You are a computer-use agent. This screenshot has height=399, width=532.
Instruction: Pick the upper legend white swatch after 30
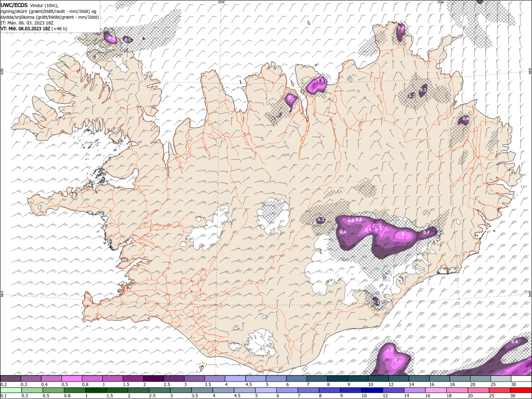coord(521,379)
